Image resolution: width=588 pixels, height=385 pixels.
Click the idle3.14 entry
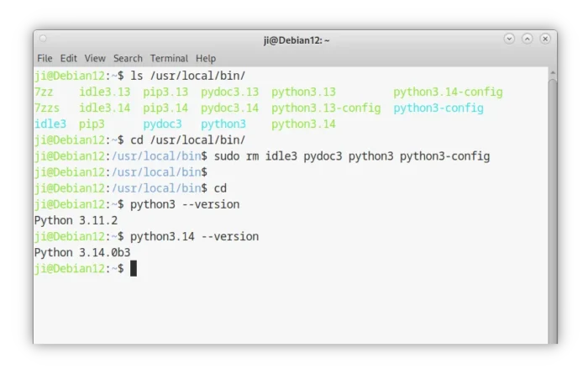click(105, 108)
